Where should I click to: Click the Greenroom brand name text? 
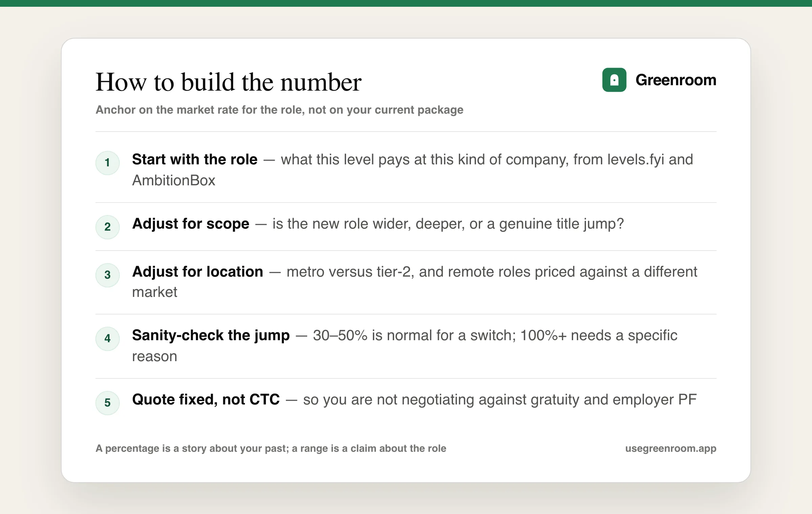pos(676,80)
